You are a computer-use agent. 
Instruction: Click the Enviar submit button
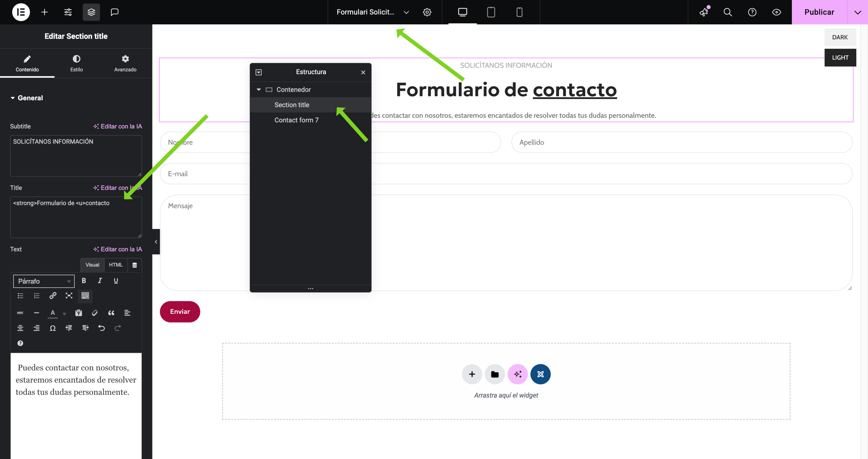coord(180,312)
